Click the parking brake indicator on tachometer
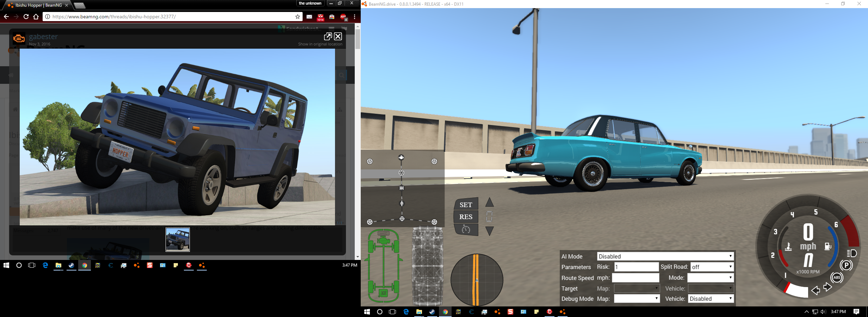 pos(846,265)
